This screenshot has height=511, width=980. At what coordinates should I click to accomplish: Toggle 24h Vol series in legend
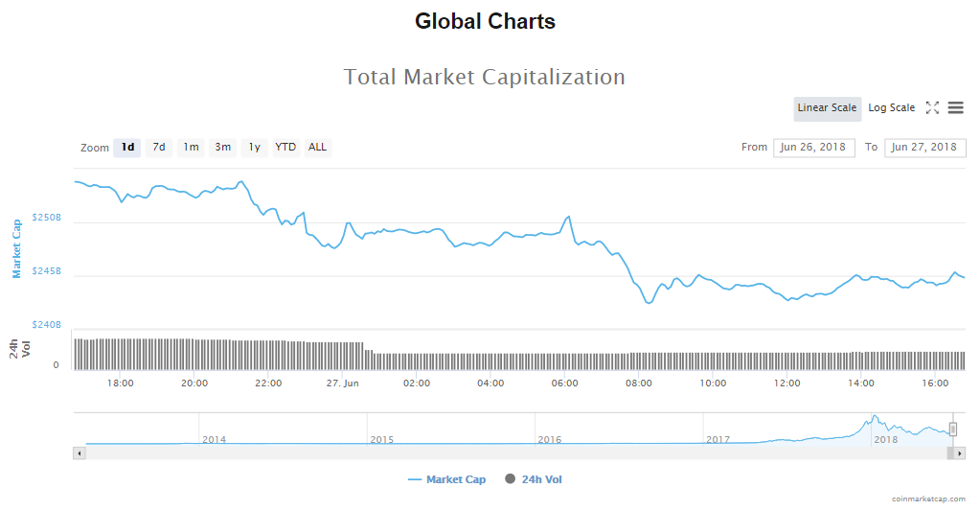(534, 479)
